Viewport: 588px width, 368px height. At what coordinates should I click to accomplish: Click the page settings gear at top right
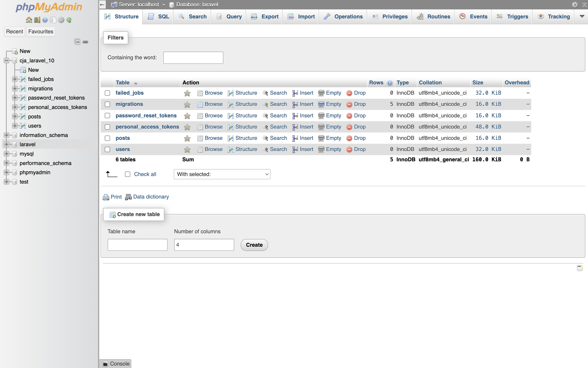pyautogui.click(x=575, y=5)
